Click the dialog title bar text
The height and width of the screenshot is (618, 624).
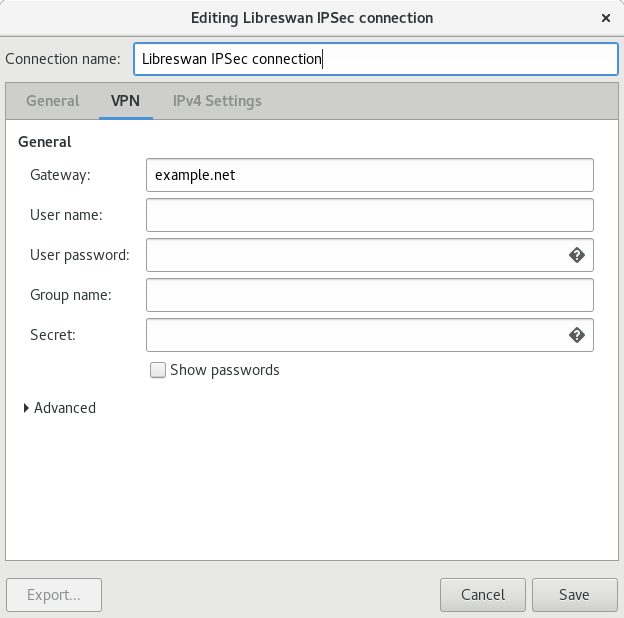(312, 18)
